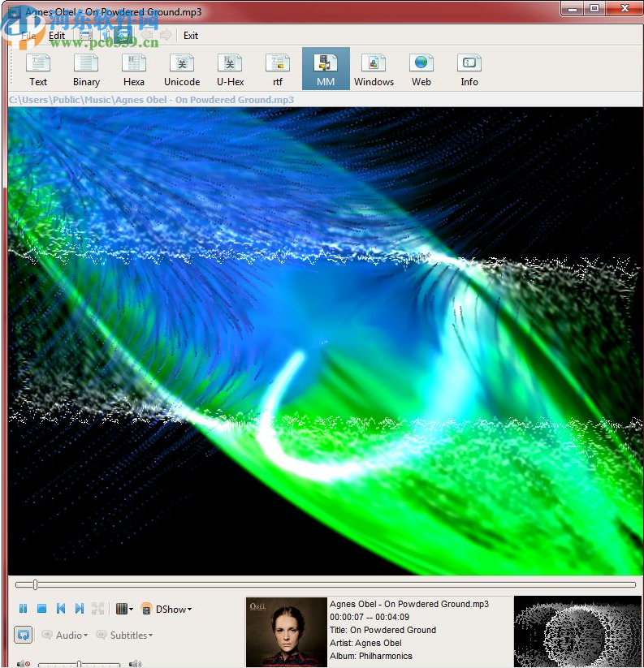Image resolution: width=644 pixels, height=668 pixels.
Task: Click the mute speaker icon
Action: click(x=24, y=664)
